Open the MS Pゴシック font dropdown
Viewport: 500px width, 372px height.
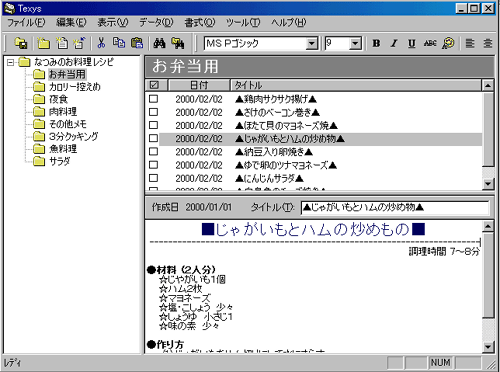[x=312, y=43]
